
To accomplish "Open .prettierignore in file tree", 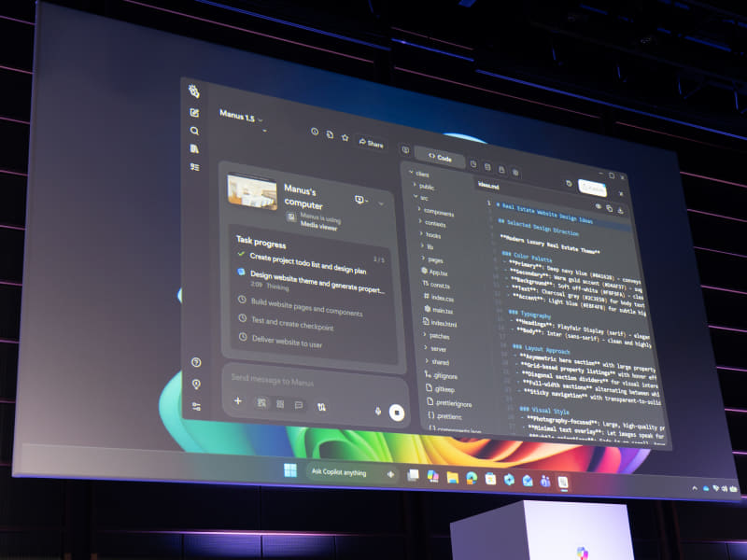I will click(x=449, y=403).
